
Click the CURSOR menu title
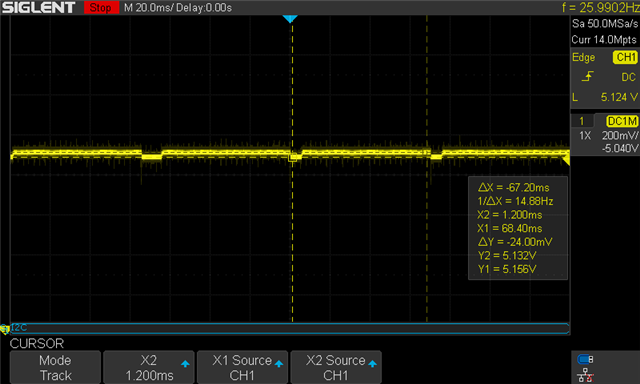click(37, 344)
